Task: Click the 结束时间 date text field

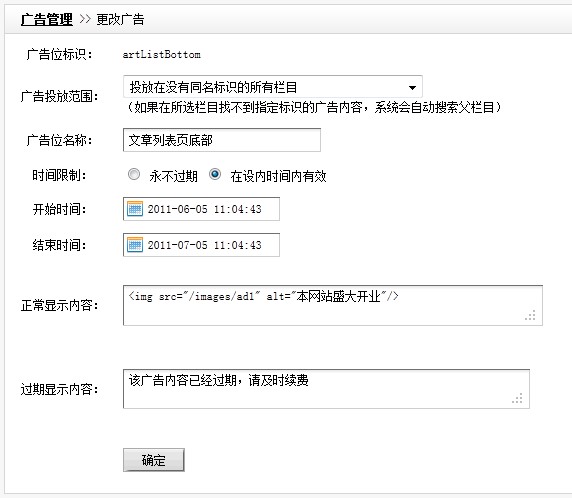Action: pos(201,245)
